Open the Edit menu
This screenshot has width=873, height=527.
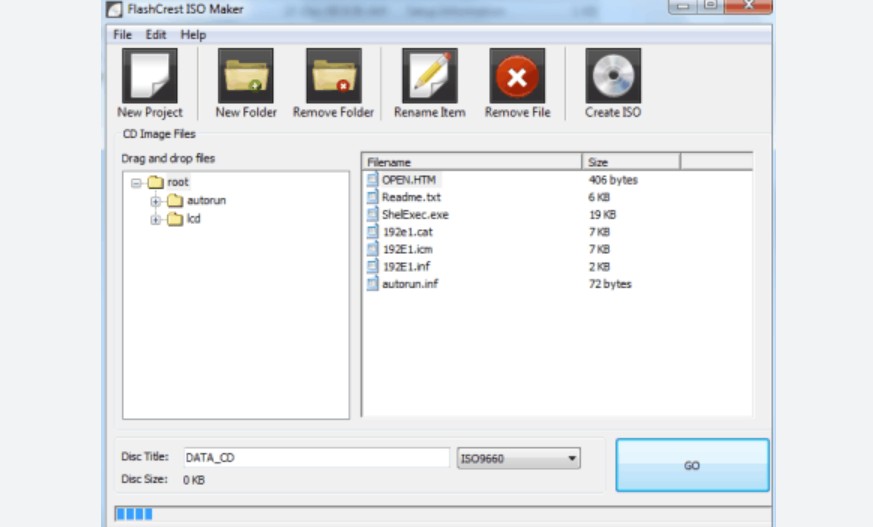click(x=156, y=35)
